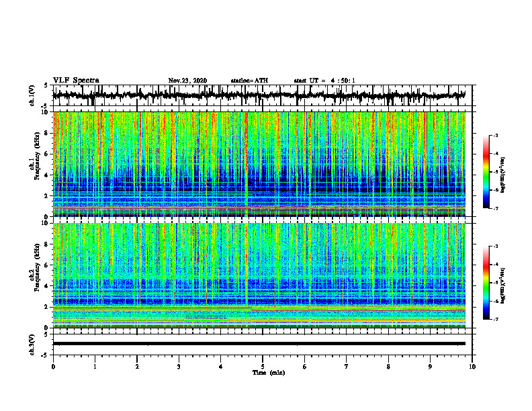Click the ch.1 color scale 'log(PSD)(V²/Hz)' label

click(504, 175)
